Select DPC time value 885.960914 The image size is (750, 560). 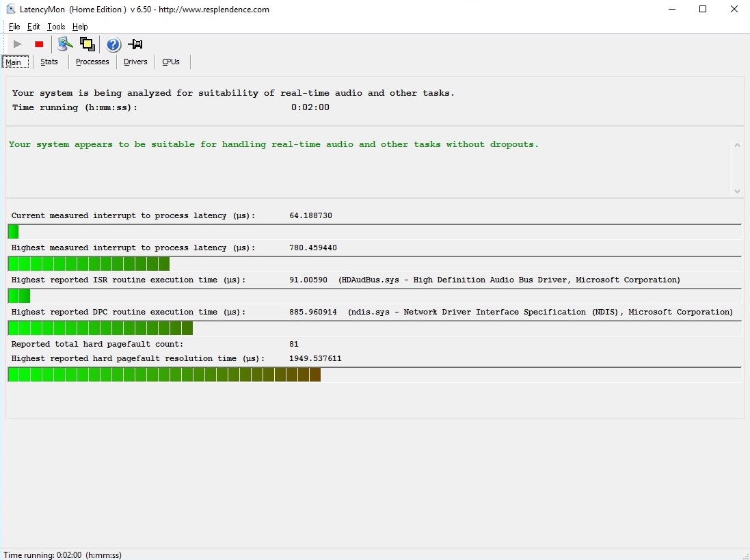313,312
